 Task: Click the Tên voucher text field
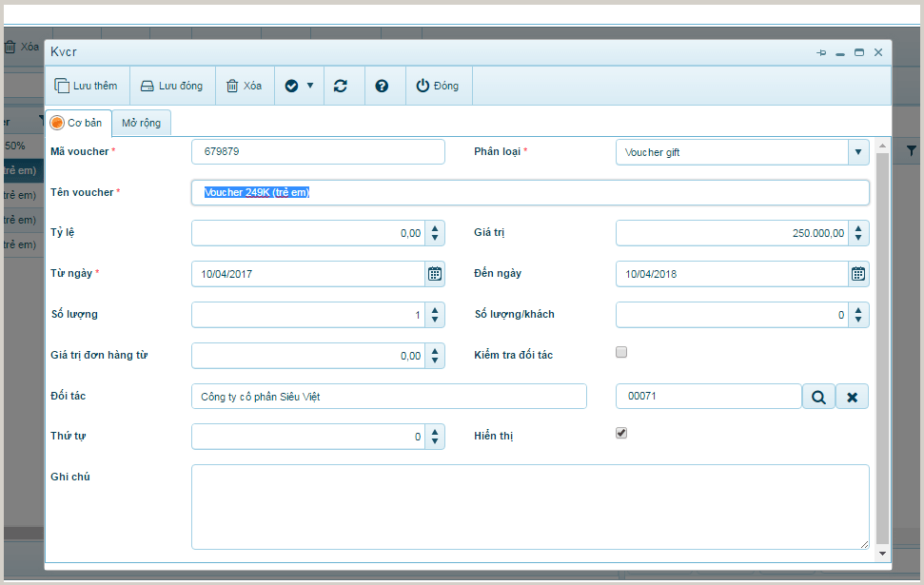point(530,193)
